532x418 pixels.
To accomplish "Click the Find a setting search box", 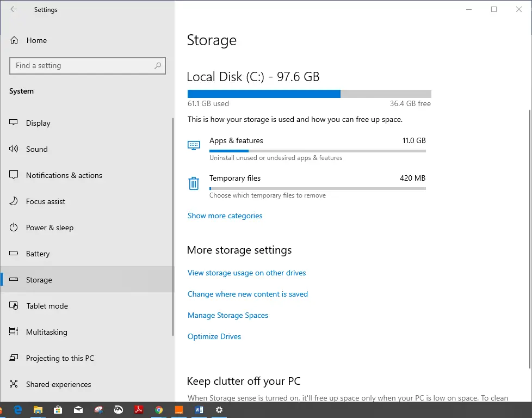I will (88, 65).
